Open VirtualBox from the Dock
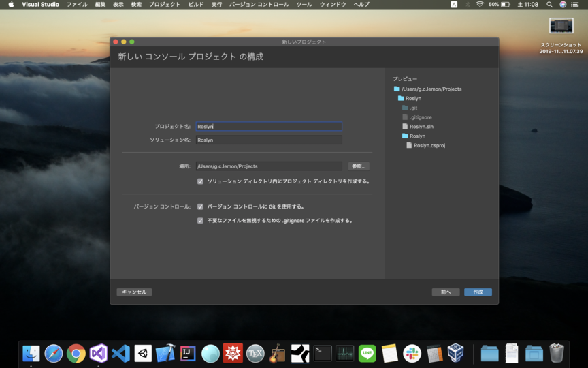Image resolution: width=588 pixels, height=368 pixels. pyautogui.click(x=456, y=354)
